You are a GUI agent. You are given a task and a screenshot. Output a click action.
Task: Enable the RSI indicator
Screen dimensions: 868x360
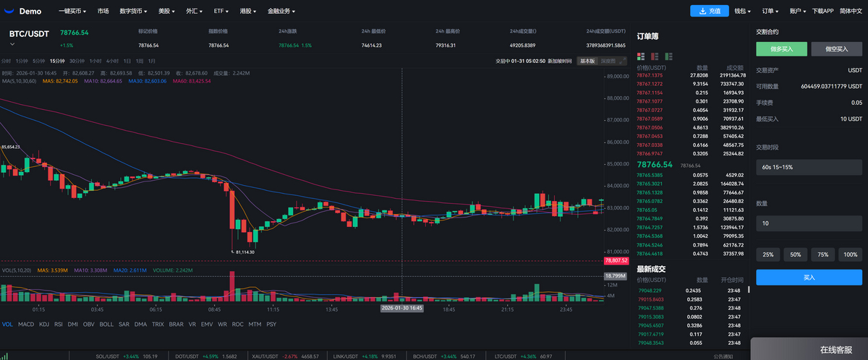59,324
